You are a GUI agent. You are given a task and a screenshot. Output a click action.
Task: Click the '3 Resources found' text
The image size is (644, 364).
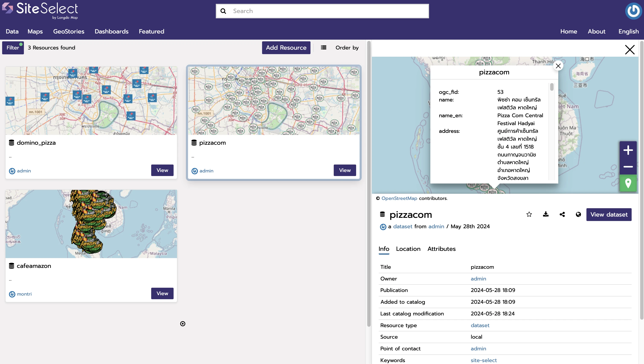pyautogui.click(x=51, y=48)
